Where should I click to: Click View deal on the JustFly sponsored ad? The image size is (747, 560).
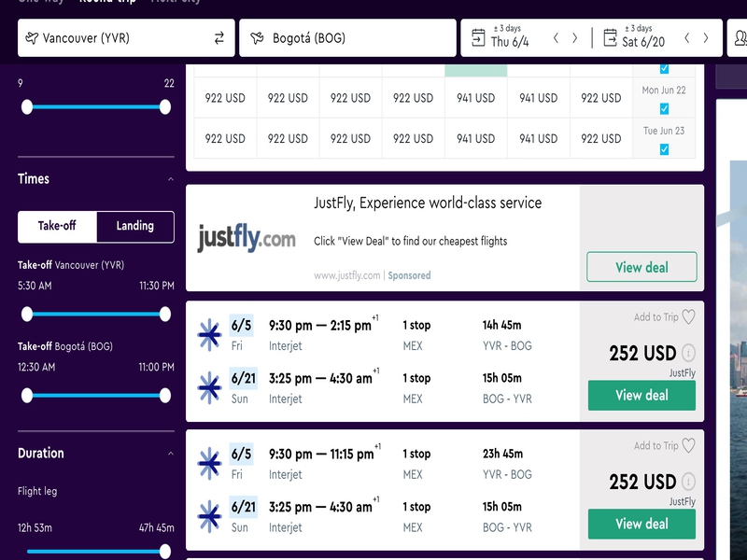point(641,267)
